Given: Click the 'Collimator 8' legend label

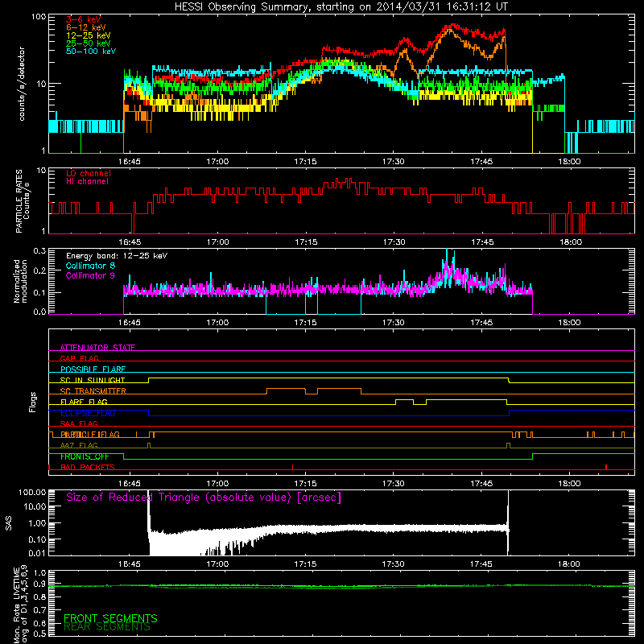Looking at the screenshot, I should pos(90,266).
